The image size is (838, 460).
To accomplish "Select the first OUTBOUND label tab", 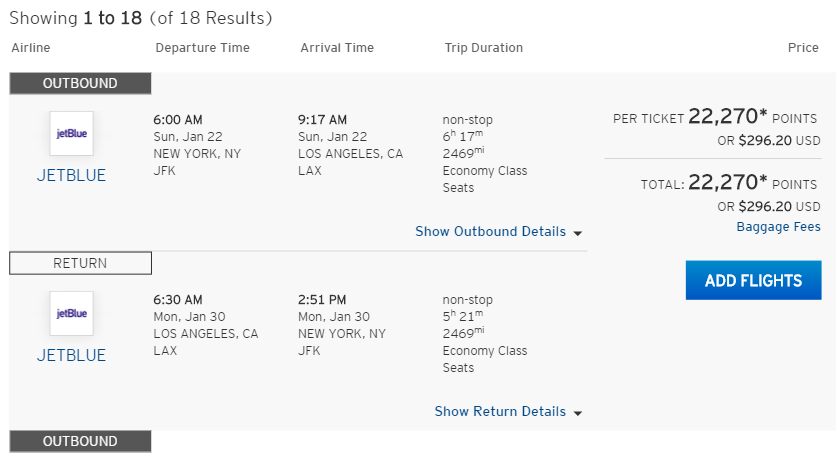I will [80, 83].
